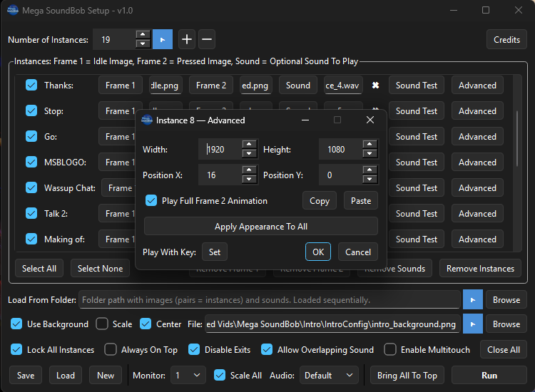This screenshot has height=392, width=535.
Task: Click the remove instance minus button
Action: pyautogui.click(x=206, y=40)
